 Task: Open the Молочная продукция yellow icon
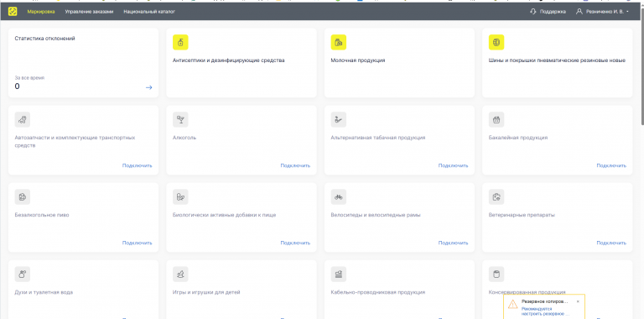(339, 42)
